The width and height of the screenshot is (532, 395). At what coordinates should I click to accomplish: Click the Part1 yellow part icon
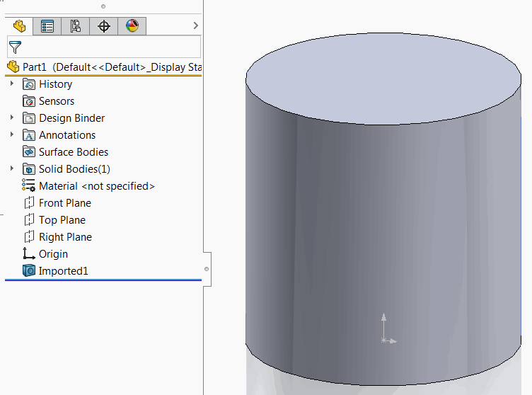coord(13,67)
